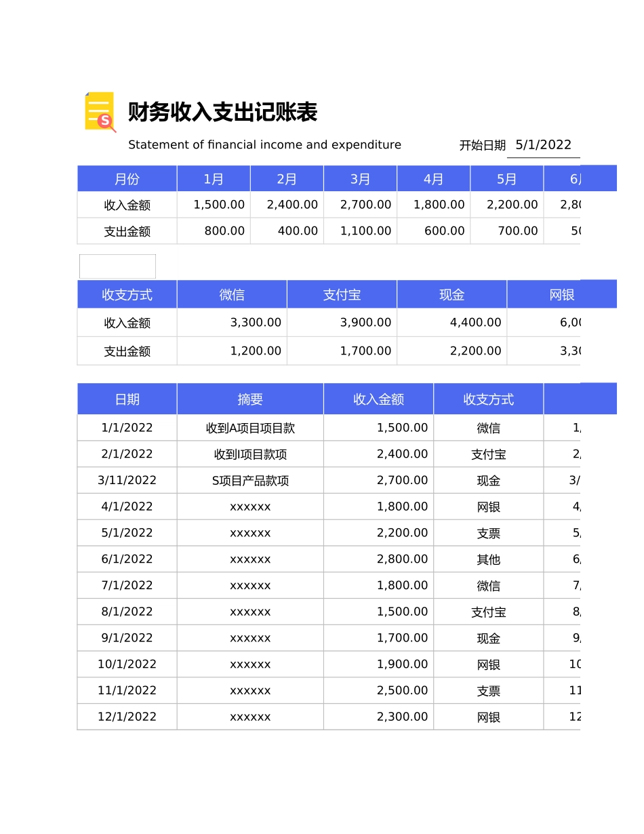644x834 pixels.
Task: Click the 1月 column header
Action: [214, 178]
